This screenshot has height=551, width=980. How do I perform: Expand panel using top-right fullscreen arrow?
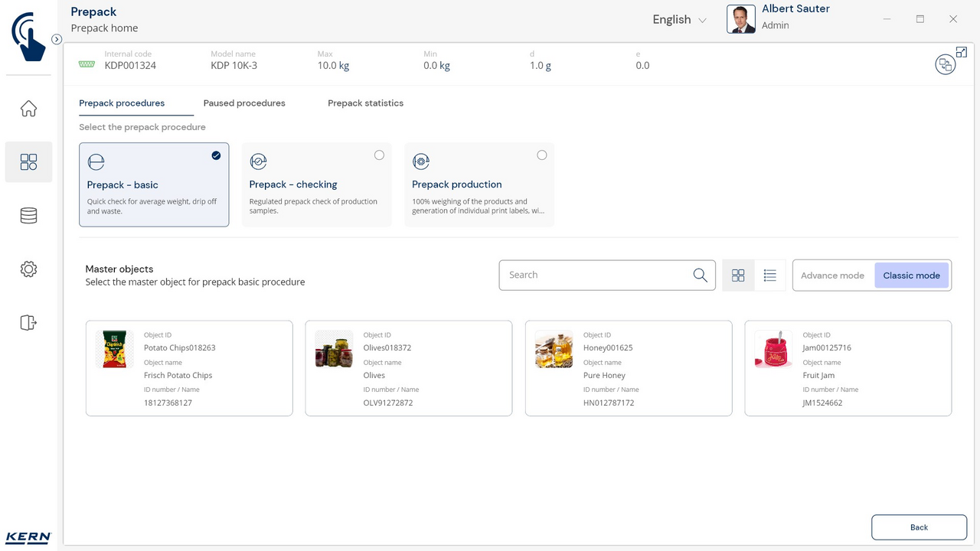point(962,52)
